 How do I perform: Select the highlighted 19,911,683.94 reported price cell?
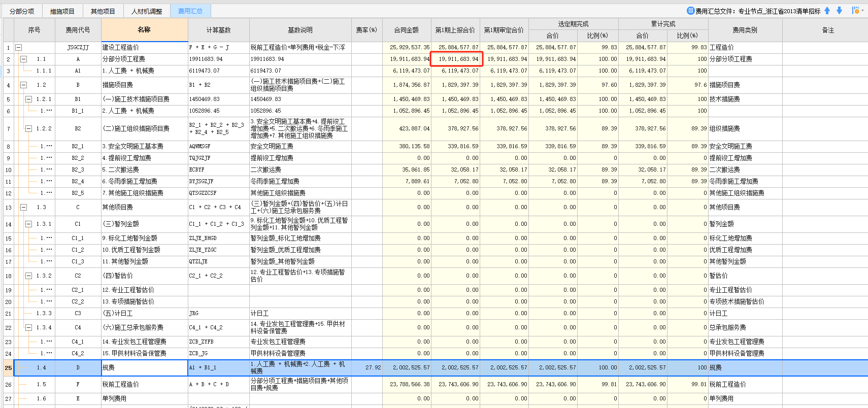coord(456,59)
